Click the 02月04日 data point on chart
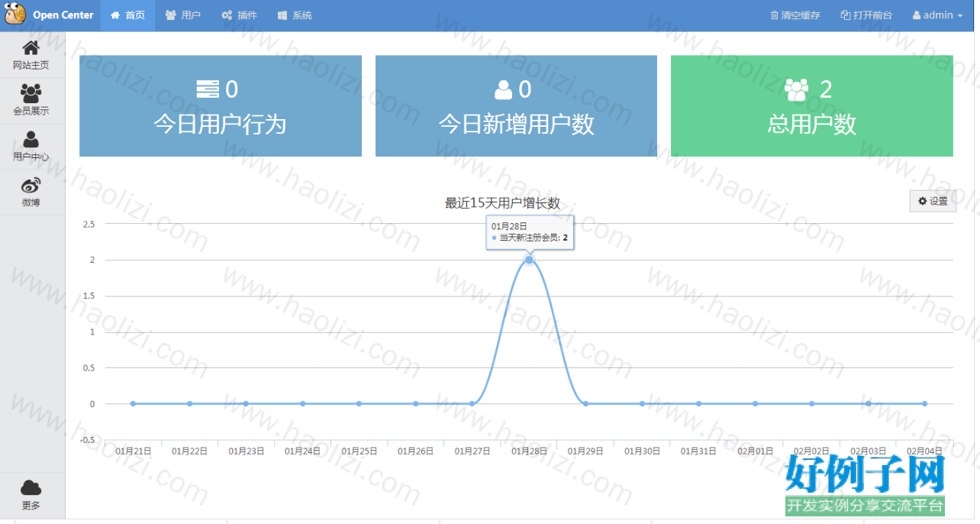 (924, 403)
